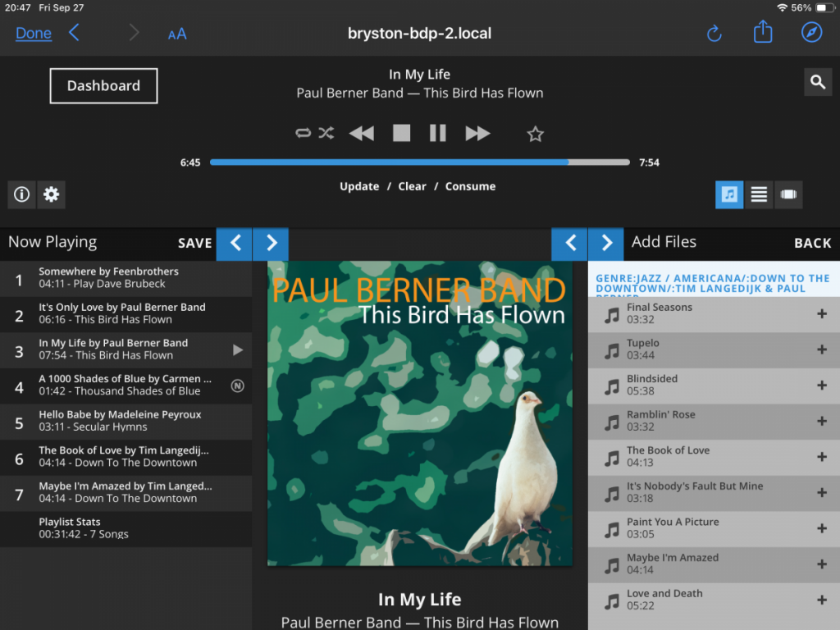Go forward in browser history
This screenshot has width=840, height=630.
[134, 33]
